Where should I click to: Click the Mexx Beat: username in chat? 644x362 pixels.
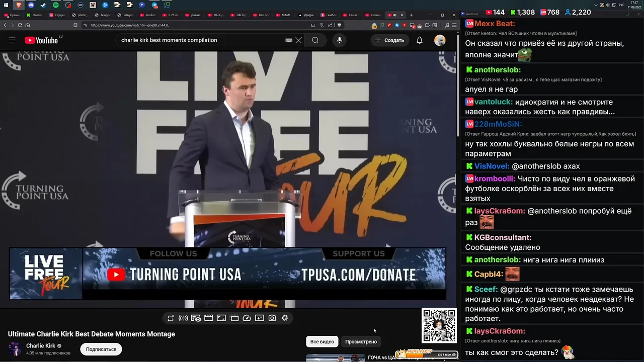pos(495,24)
